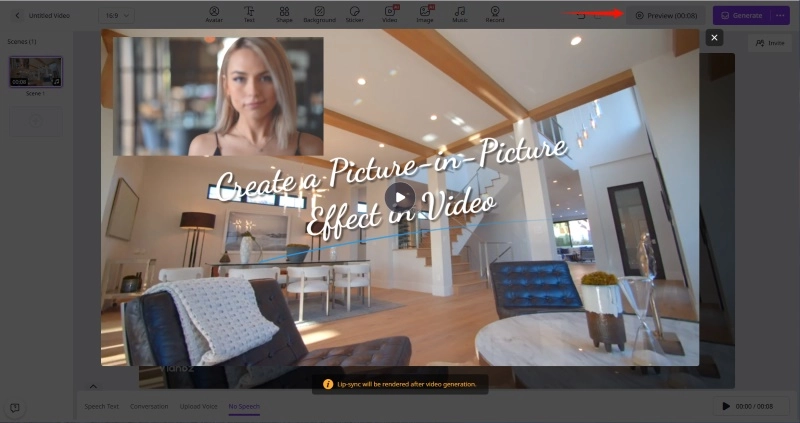Collapse the speech panel chevron

pyautogui.click(x=93, y=386)
